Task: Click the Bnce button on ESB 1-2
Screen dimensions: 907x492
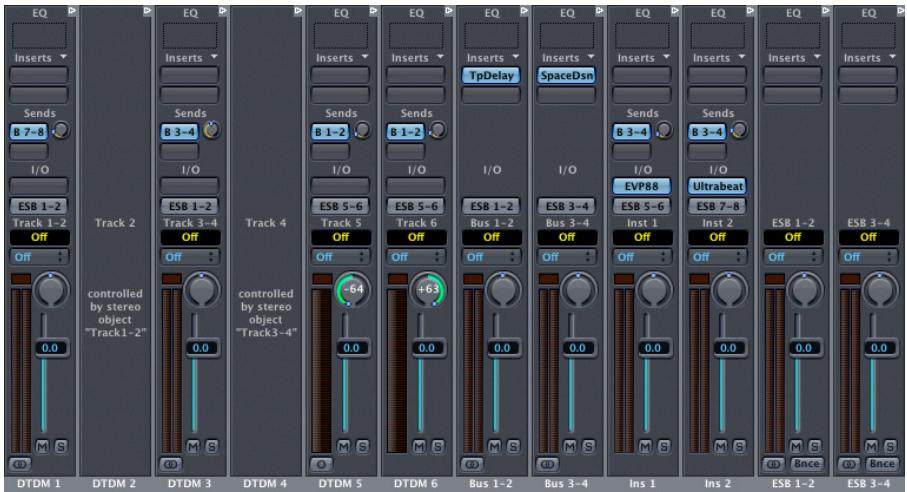Action: [x=807, y=464]
